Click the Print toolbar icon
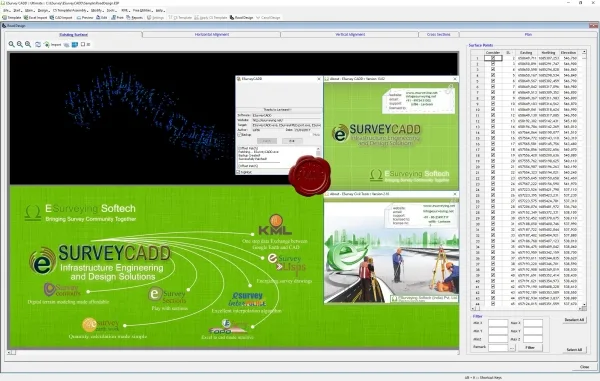The width and height of the screenshot is (600, 381). [x=117, y=18]
